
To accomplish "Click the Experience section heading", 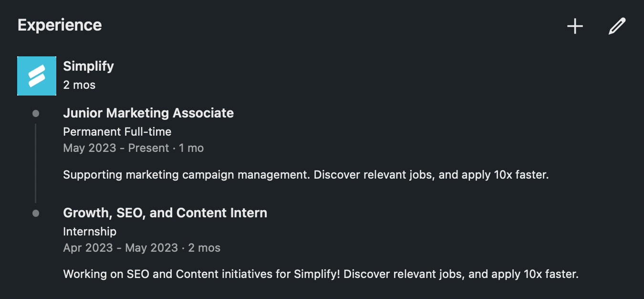I will pos(60,25).
